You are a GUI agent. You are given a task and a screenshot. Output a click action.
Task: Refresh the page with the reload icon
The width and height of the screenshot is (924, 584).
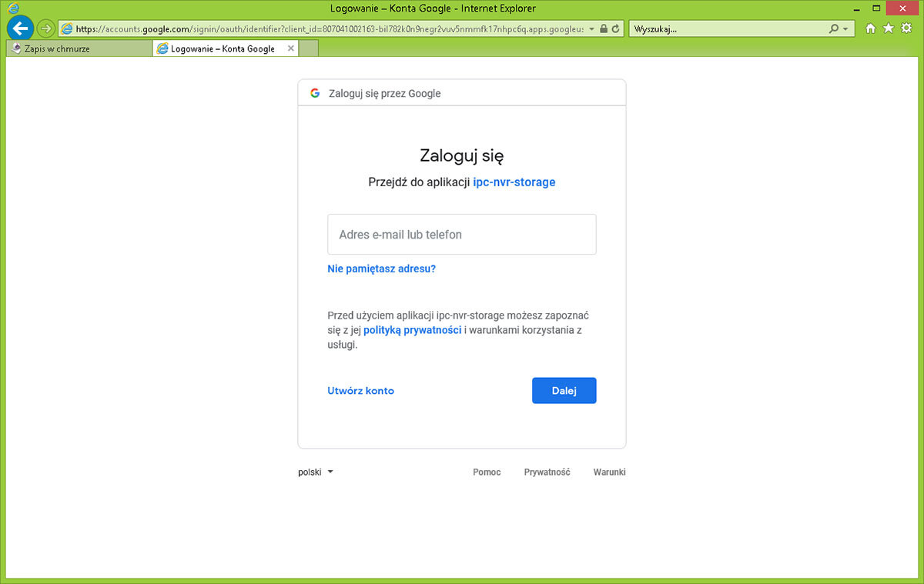(x=615, y=28)
